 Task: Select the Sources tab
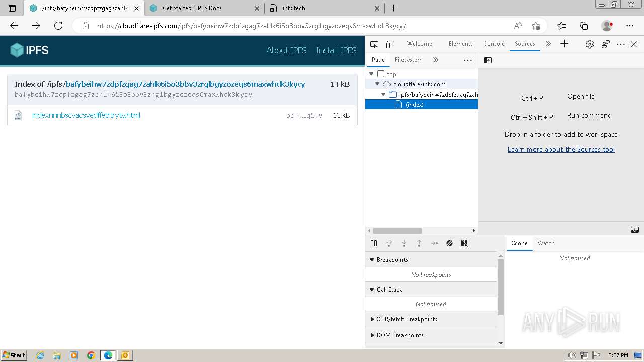pyautogui.click(x=525, y=44)
